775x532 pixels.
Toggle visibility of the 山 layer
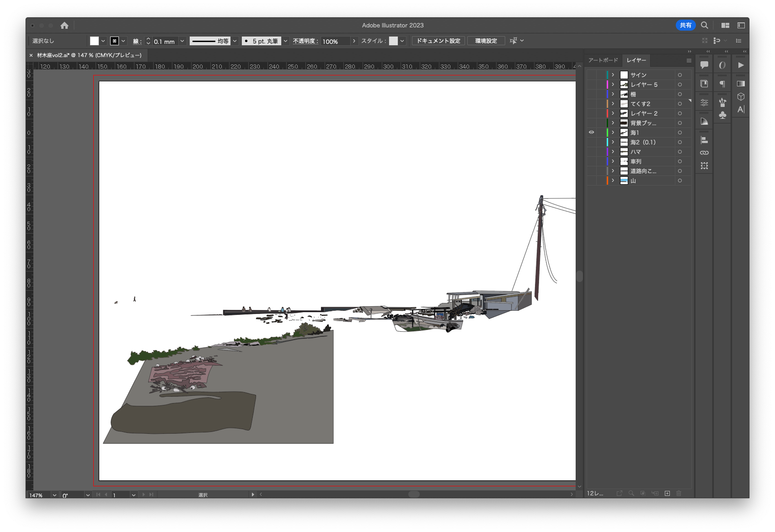591,181
